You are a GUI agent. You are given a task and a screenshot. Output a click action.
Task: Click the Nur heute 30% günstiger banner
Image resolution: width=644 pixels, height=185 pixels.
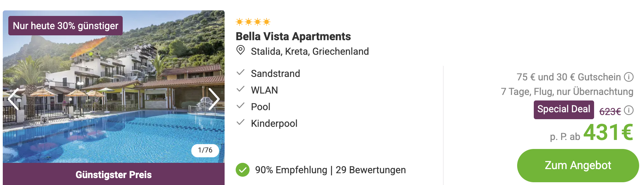[66, 26]
